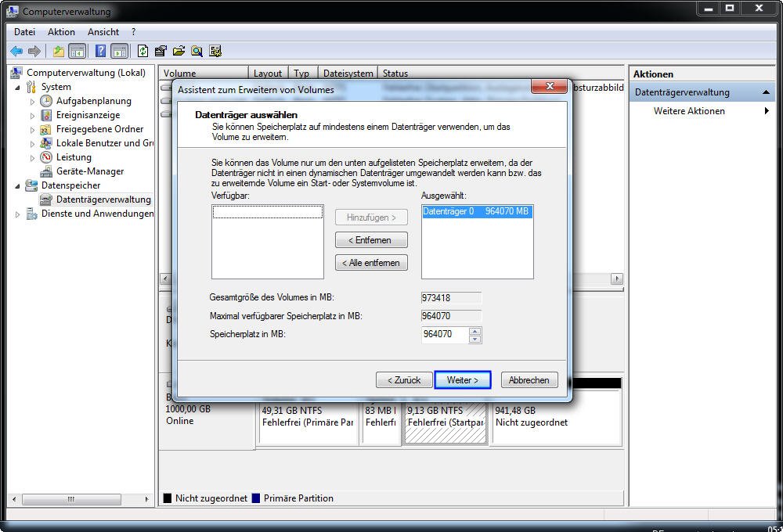Expand the Ereignisanzeige node
This screenshot has height=532, width=783.
[x=32, y=115]
